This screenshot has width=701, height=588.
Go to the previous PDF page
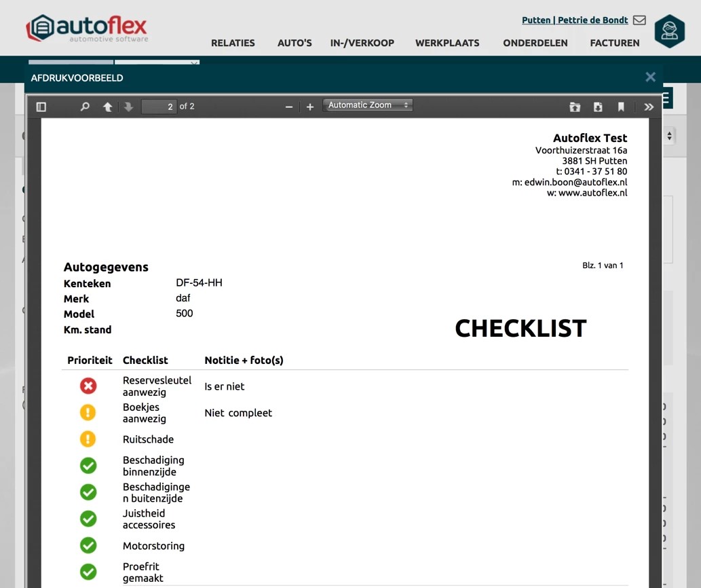tap(107, 107)
